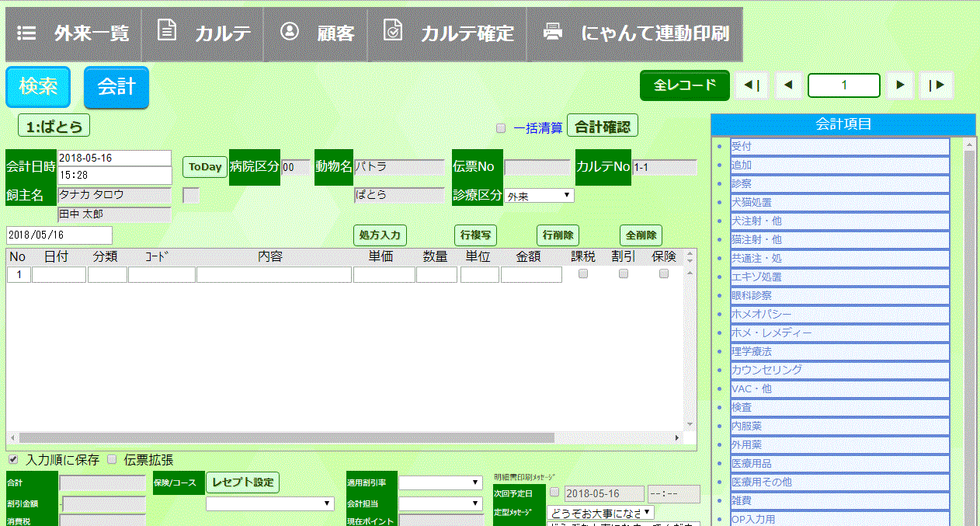The width and height of the screenshot is (980, 526).
Task: Uncheck the 入力順に保存 checkbox
Action: click(13, 458)
